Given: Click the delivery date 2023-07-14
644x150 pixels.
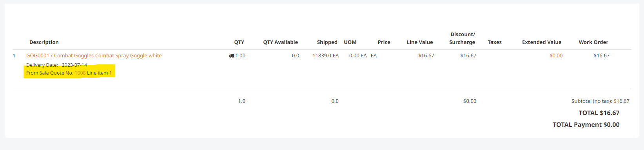Looking at the screenshot, I should 74,65.
